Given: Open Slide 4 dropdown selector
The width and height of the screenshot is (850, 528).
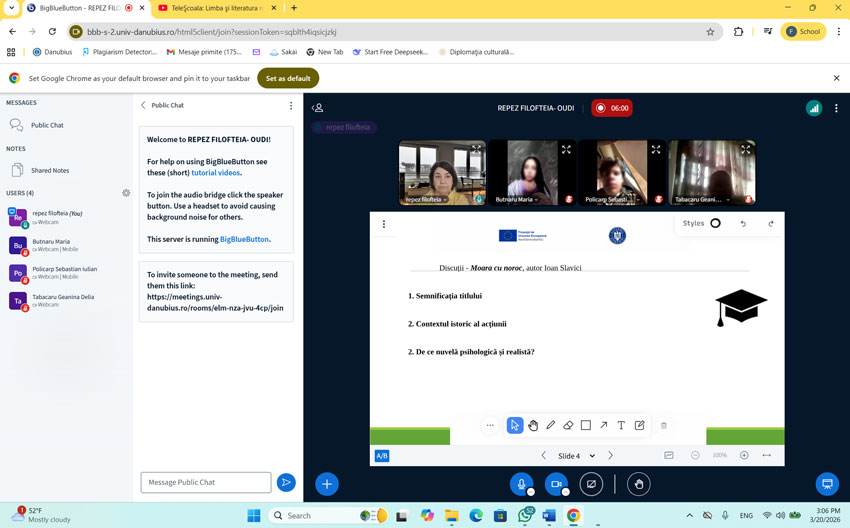Looking at the screenshot, I should click(577, 456).
